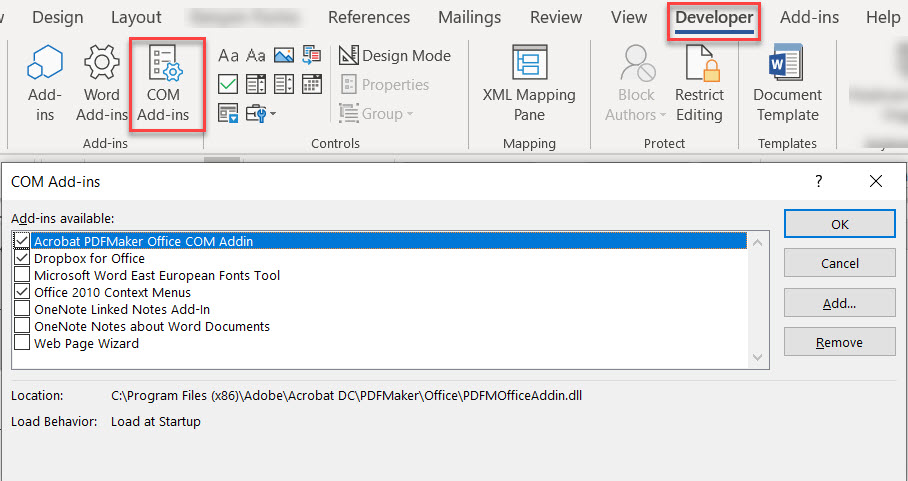Expand the Legacy Tools dropdown arrow
Image resolution: width=908 pixels, height=481 pixels.
tap(272, 113)
